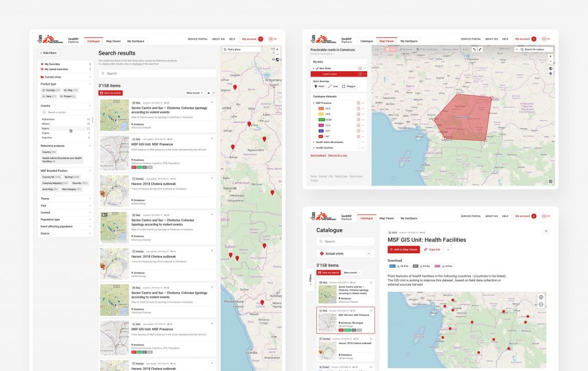
Task: Uncheck the OCB layer checkbox
Action: pos(358,114)
